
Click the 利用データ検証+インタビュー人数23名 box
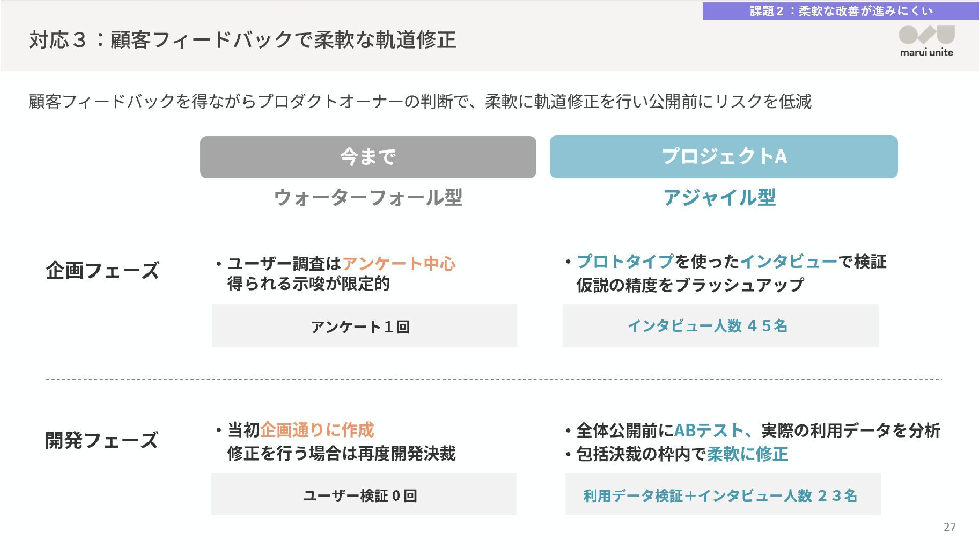coord(723,494)
